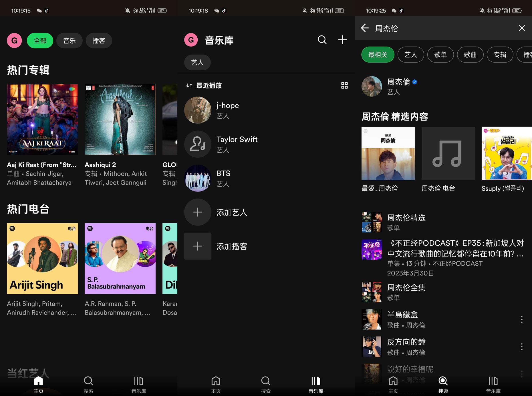Screen dimensions: 532x396
Task: Open 周杰倫 电台 radio cover
Action: [x=448, y=154]
